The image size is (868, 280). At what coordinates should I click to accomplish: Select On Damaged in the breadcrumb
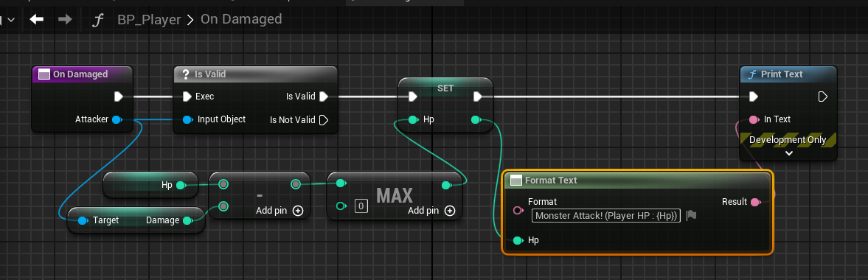pyautogui.click(x=241, y=19)
